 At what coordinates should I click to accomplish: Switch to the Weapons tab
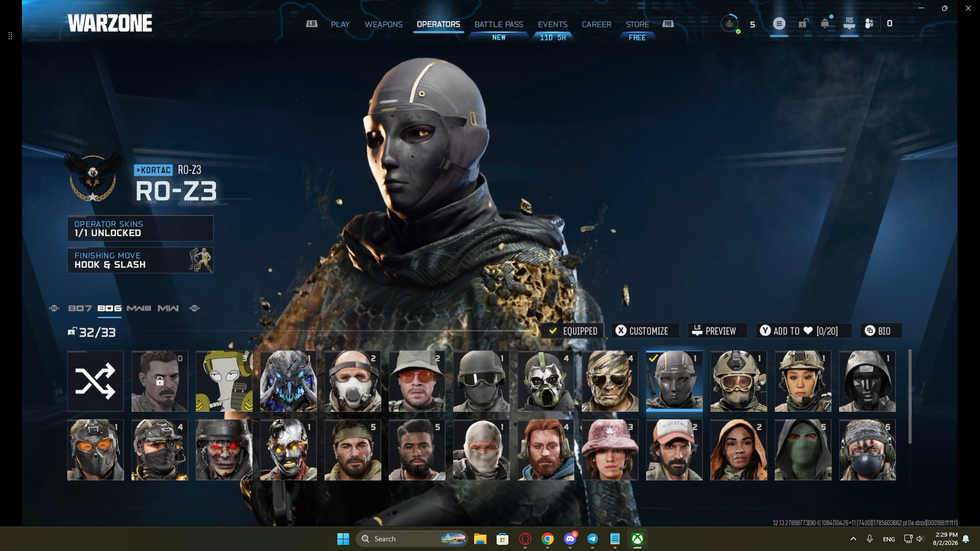pyautogui.click(x=383, y=24)
